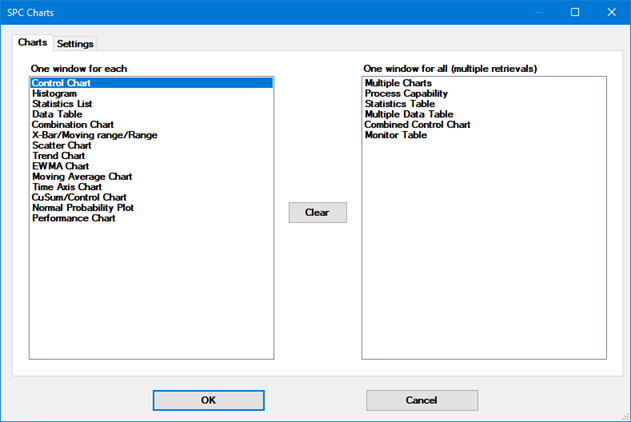Select Normal Probability Plot

(82, 208)
